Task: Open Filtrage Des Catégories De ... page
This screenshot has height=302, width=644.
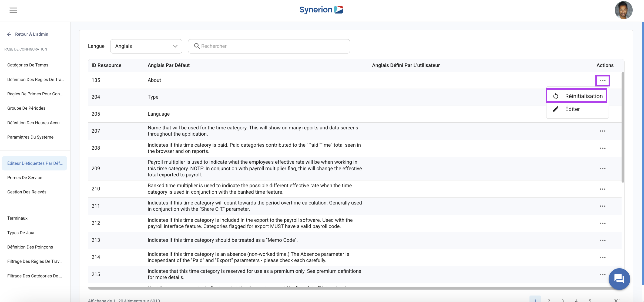Action: pyautogui.click(x=35, y=276)
